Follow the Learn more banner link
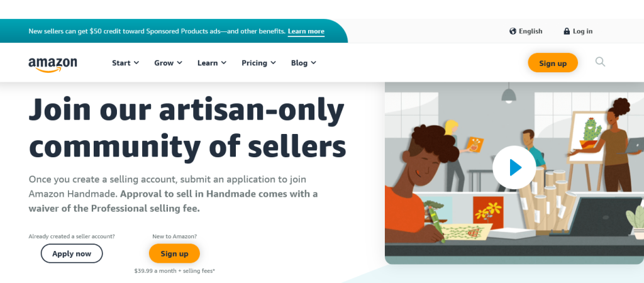This screenshot has width=644, height=283. 306,31
